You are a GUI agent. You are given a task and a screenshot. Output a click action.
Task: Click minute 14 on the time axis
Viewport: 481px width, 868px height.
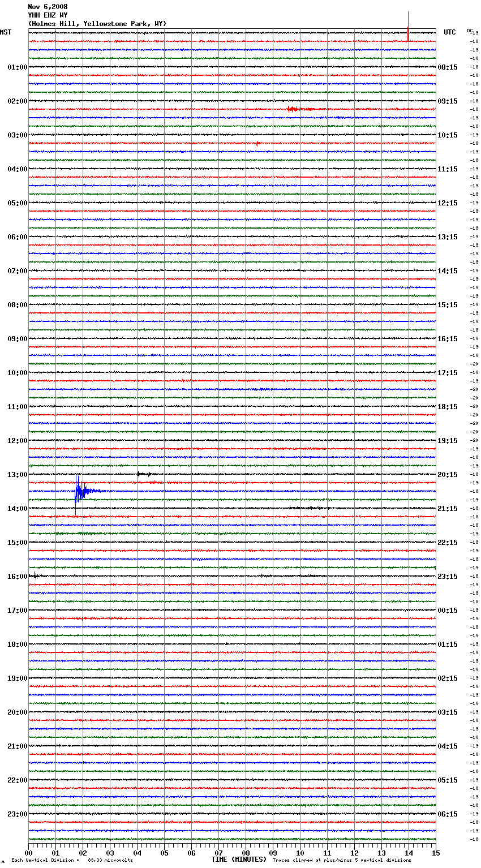click(409, 853)
